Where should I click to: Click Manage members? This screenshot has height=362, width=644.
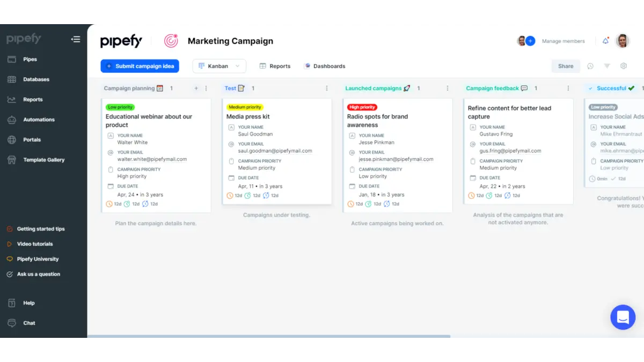pos(563,41)
